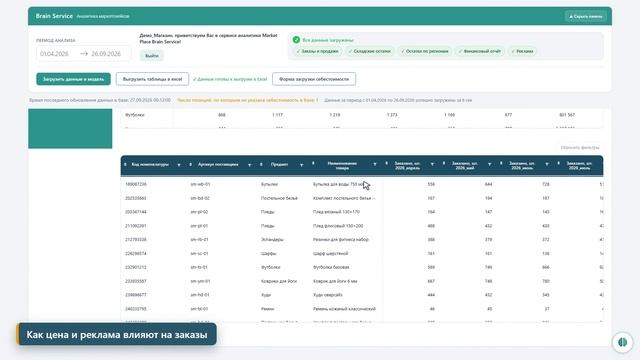Sort by Заказано 2026_июнь column
This screenshot has height=360, width=640.
pos(501,163)
